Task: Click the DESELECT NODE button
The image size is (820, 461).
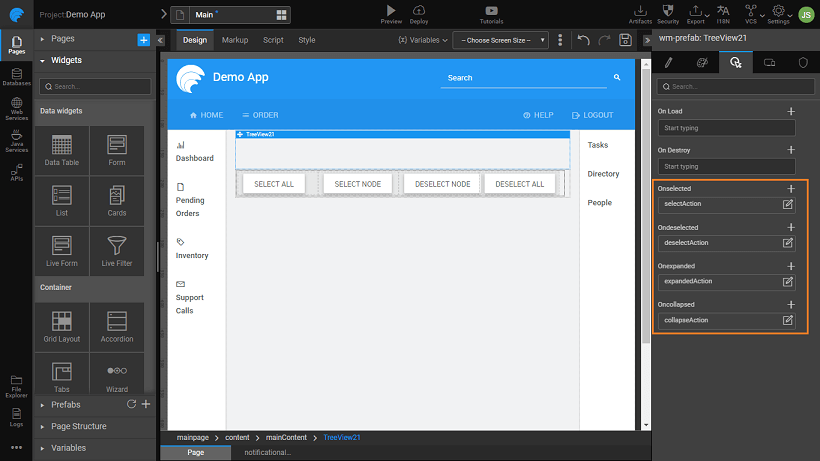Action: point(442,184)
